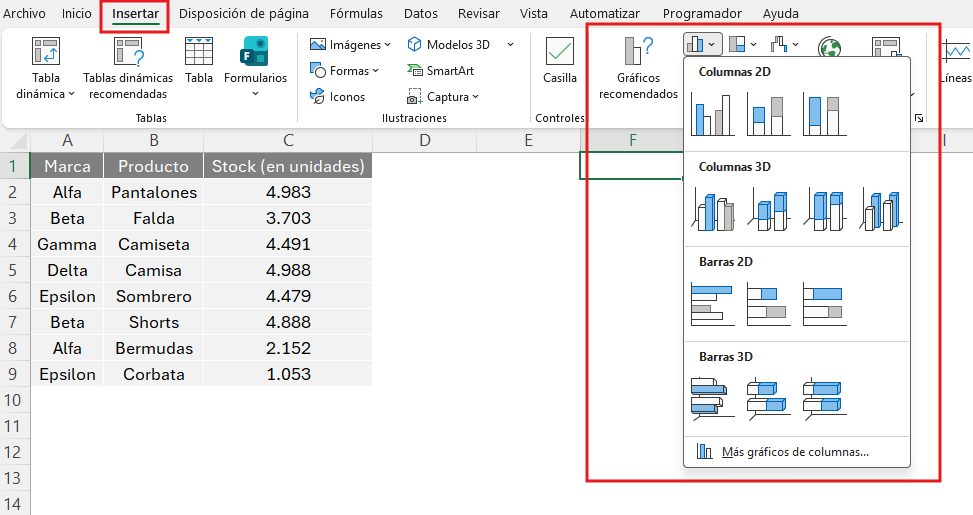Screen dimensions: 973x515
Task: Select column C header
Action: pyautogui.click(x=288, y=140)
